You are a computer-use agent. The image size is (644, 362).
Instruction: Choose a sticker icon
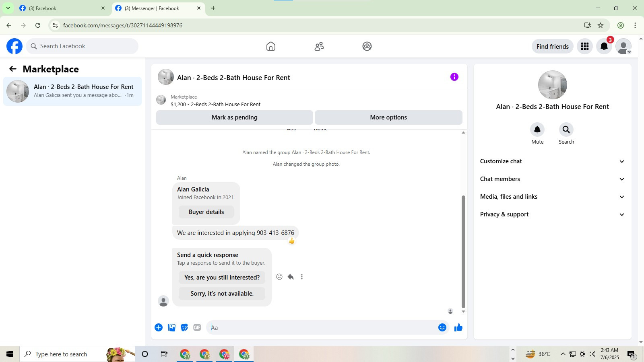pyautogui.click(x=184, y=327)
